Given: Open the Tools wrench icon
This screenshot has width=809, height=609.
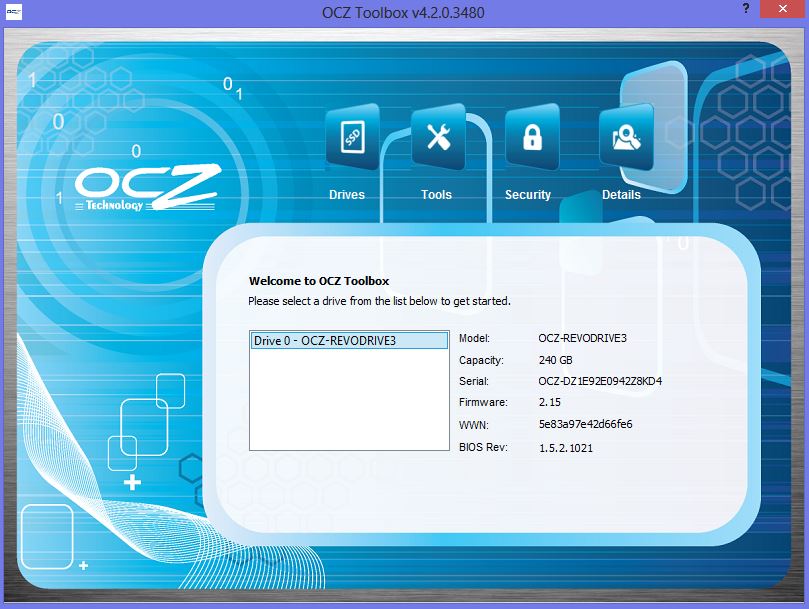Looking at the screenshot, I should [439, 137].
